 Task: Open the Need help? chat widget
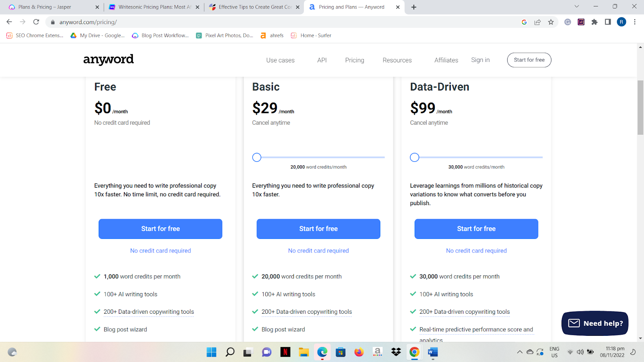pos(595,323)
